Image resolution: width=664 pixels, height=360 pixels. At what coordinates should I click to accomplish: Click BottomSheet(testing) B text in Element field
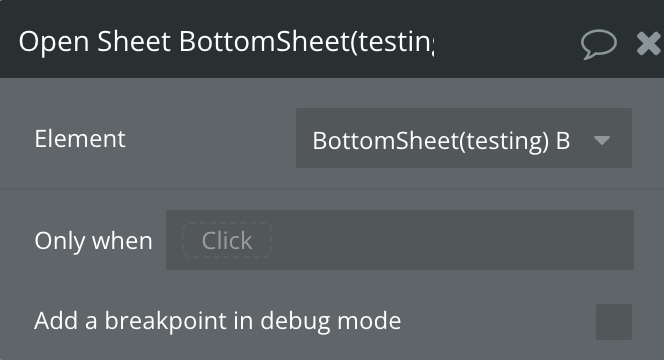pyautogui.click(x=441, y=141)
